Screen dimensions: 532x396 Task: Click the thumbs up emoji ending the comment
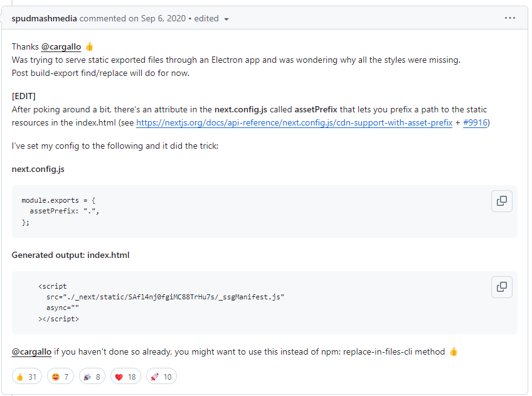point(454,352)
